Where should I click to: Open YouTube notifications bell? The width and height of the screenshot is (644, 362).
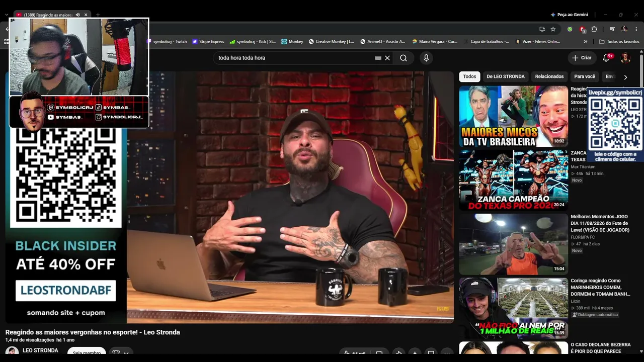[x=606, y=58]
